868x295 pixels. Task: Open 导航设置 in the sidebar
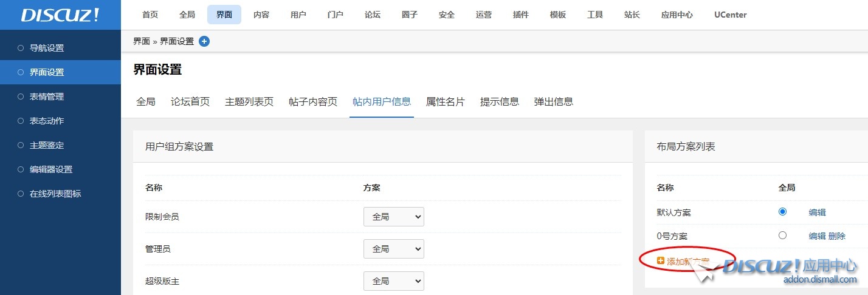47,48
